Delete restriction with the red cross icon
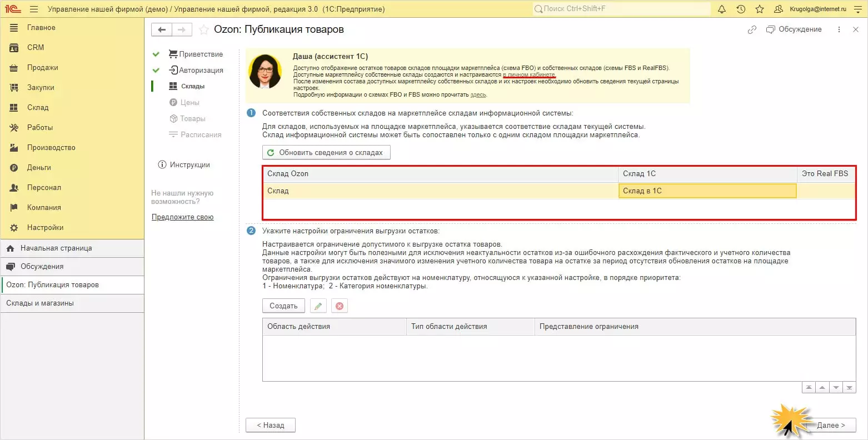Viewport: 868px width, 440px height. click(x=340, y=306)
